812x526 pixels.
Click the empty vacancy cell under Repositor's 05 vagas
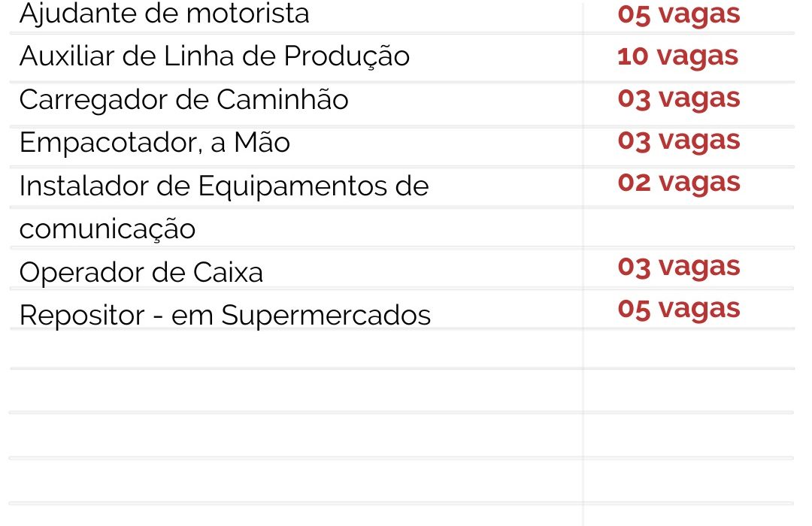point(688,349)
